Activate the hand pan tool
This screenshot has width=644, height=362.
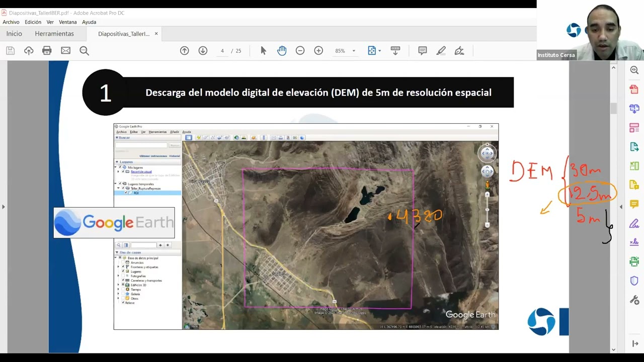point(282,51)
